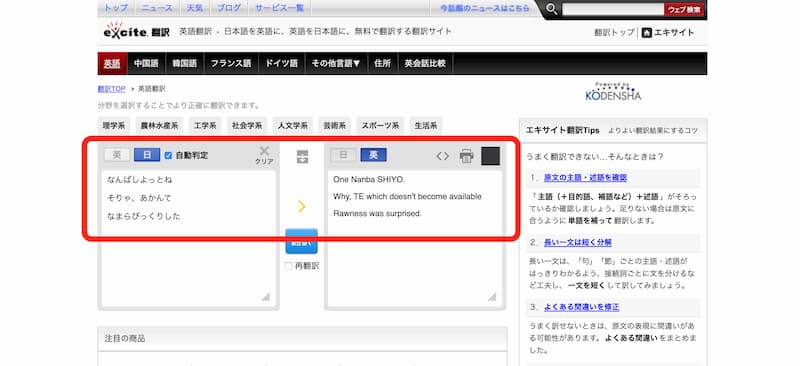The width and height of the screenshot is (800, 366).
Task: Select the スポーツ系 field button
Action: tap(380, 126)
